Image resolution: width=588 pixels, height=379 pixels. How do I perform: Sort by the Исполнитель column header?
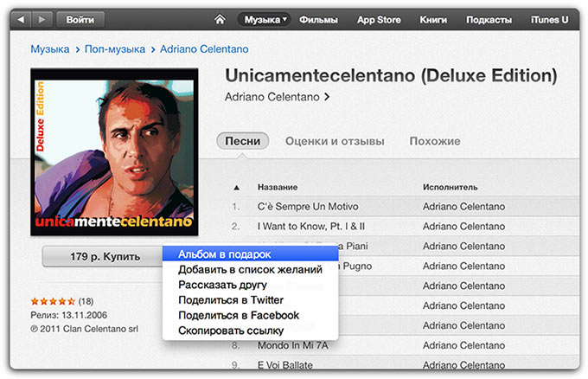[x=451, y=187]
